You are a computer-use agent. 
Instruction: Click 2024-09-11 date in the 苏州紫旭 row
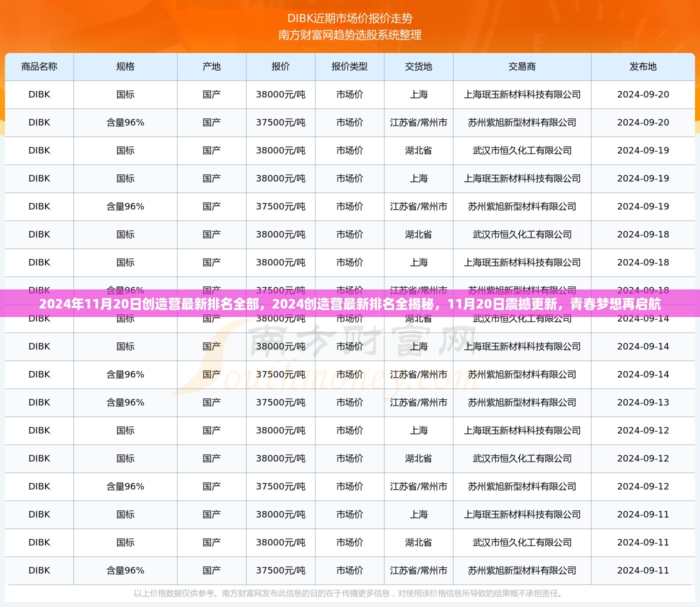(643, 570)
